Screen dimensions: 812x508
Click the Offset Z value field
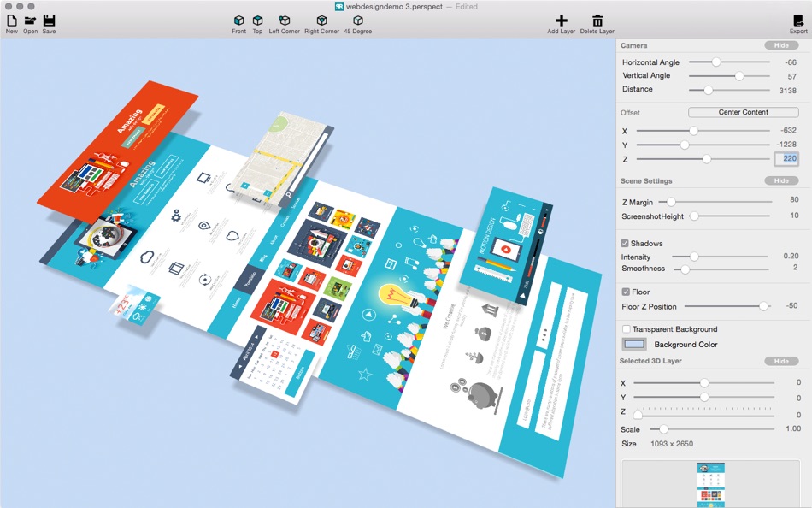pos(786,158)
